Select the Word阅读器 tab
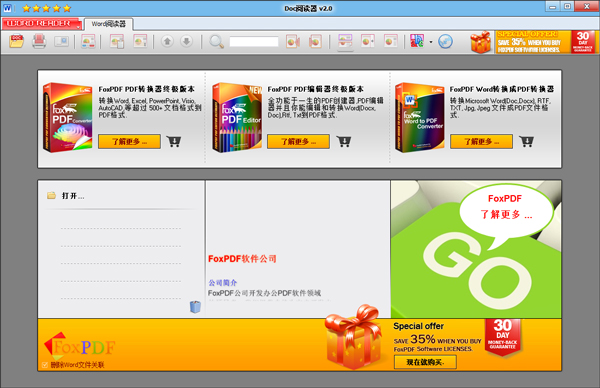 click(x=109, y=24)
